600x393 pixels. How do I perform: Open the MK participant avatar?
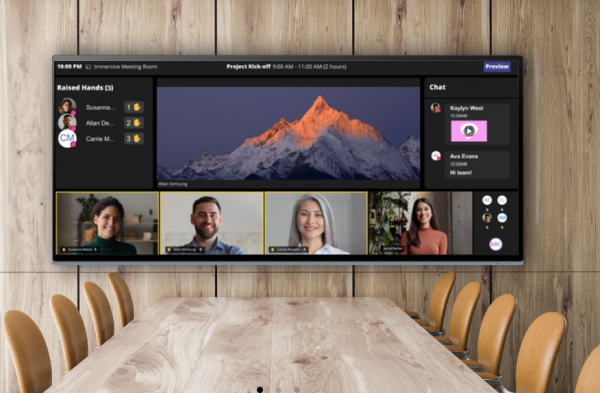click(496, 244)
